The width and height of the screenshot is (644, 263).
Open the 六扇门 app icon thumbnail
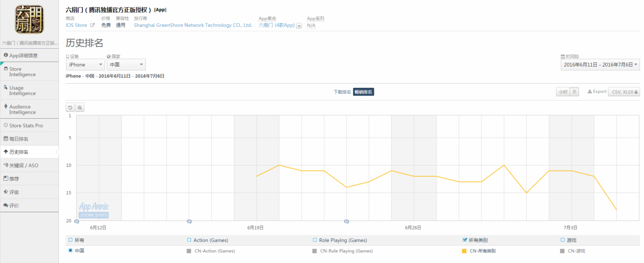[29, 19]
